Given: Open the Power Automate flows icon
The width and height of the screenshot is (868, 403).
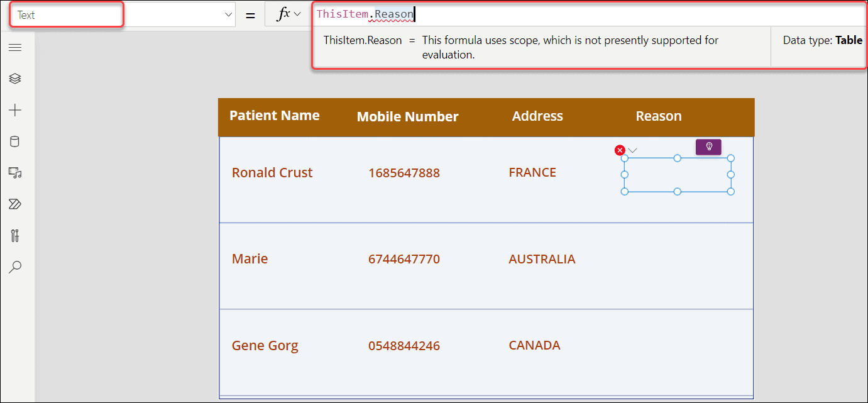Looking at the screenshot, I should click(15, 204).
